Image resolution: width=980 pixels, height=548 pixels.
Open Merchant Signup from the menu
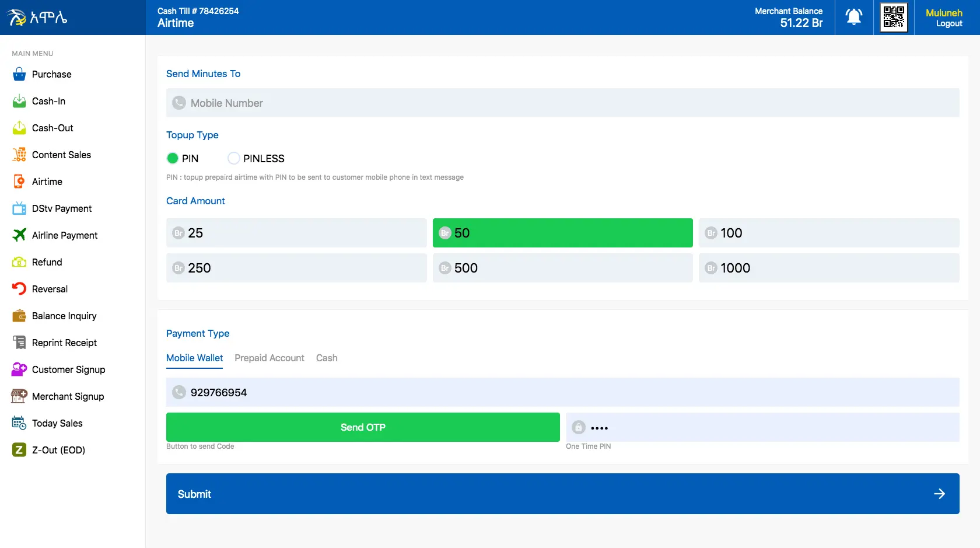click(x=68, y=396)
